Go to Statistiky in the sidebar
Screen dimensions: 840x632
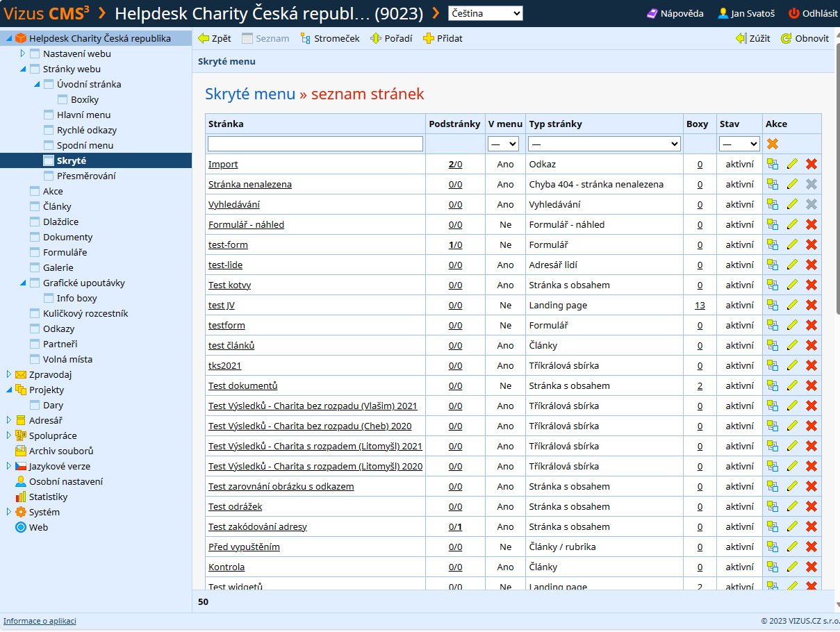pos(48,497)
